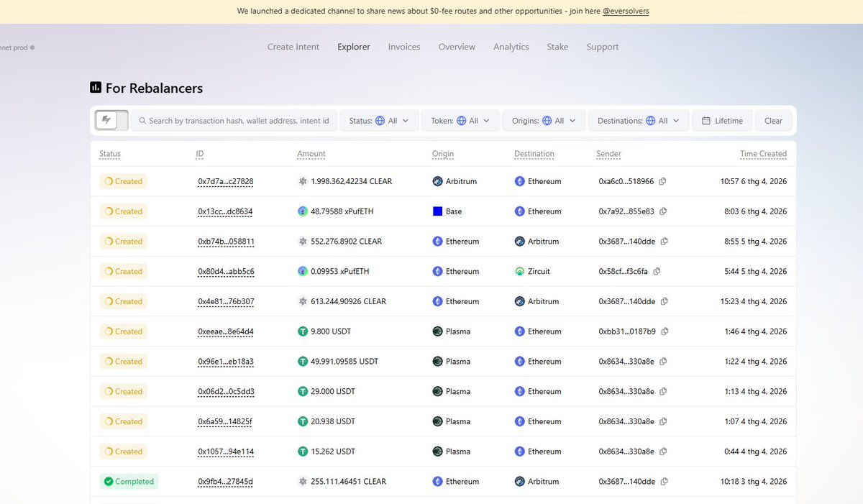Copy sender in the 1:22 4 thg 4 row
The width and height of the screenshot is (863, 504).
pos(663,362)
